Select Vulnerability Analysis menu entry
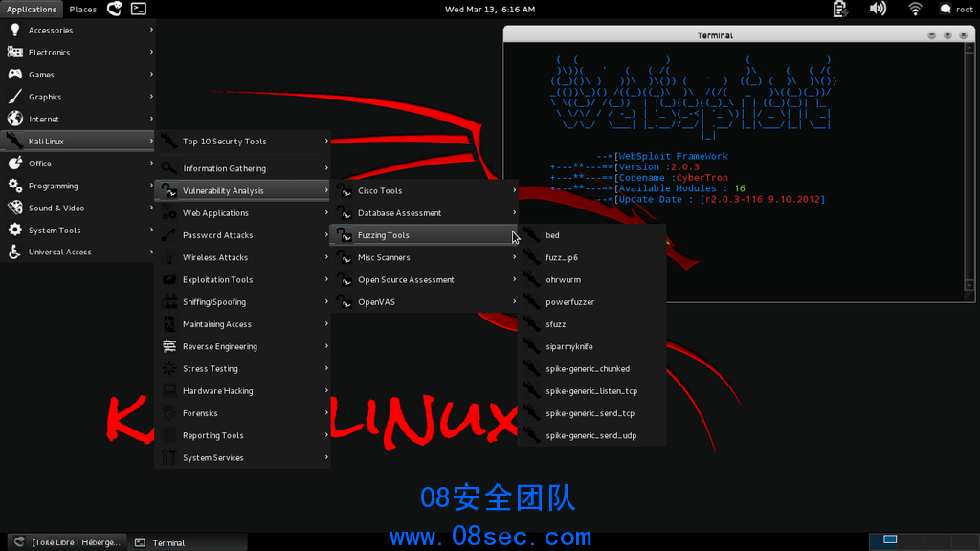 point(242,190)
